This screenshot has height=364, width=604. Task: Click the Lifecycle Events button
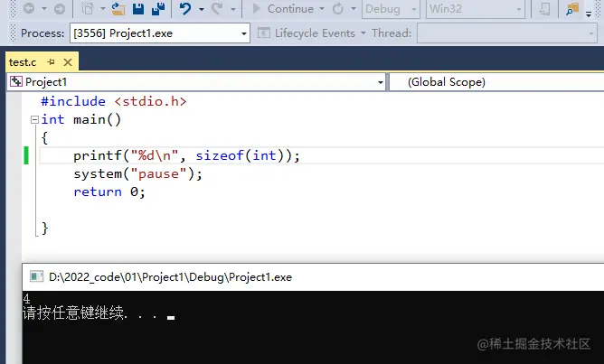coord(307,33)
